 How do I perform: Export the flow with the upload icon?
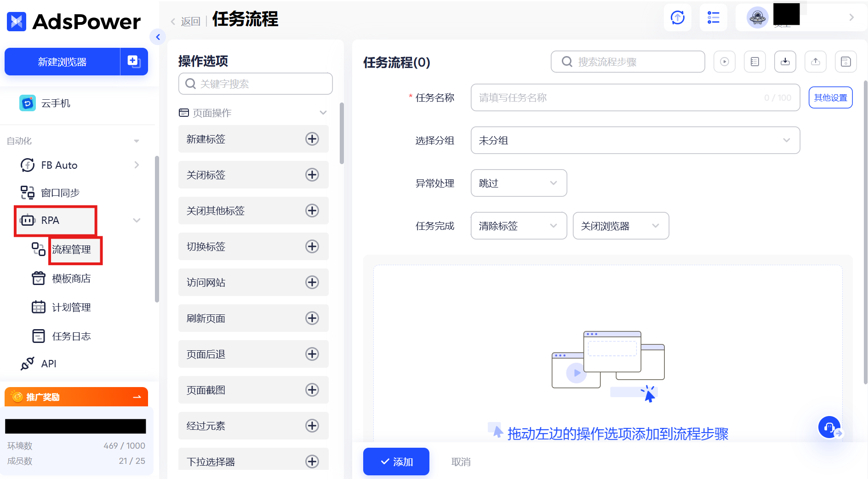click(815, 62)
